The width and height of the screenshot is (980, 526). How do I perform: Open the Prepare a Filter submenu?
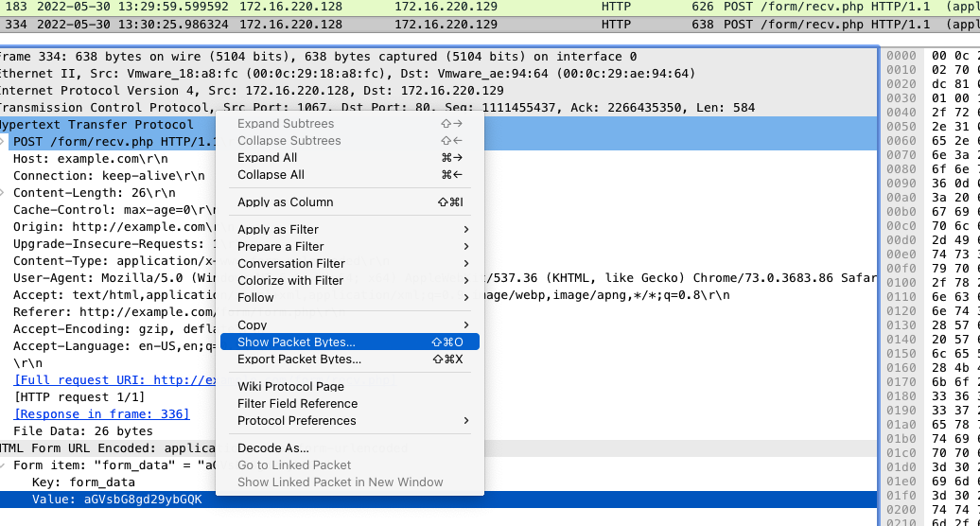[x=280, y=246]
